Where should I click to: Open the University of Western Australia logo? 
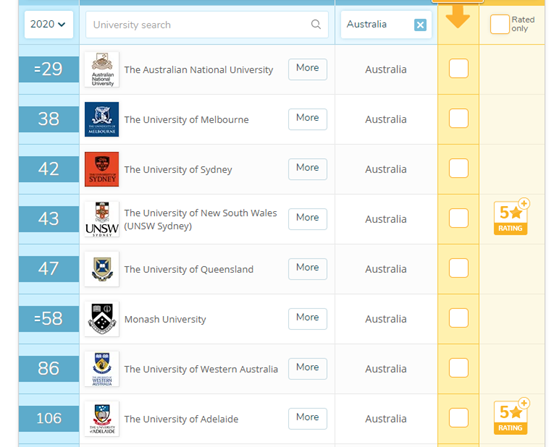point(102,369)
